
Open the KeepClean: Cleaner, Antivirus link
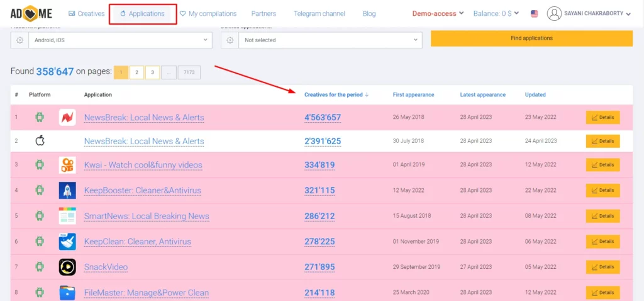[137, 242]
